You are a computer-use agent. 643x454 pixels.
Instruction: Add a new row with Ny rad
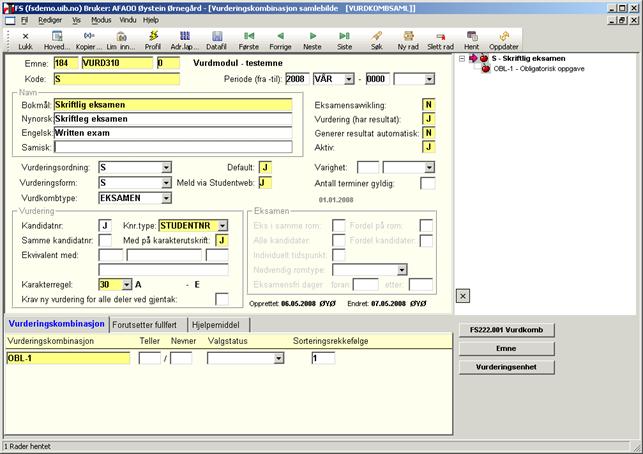pyautogui.click(x=408, y=39)
